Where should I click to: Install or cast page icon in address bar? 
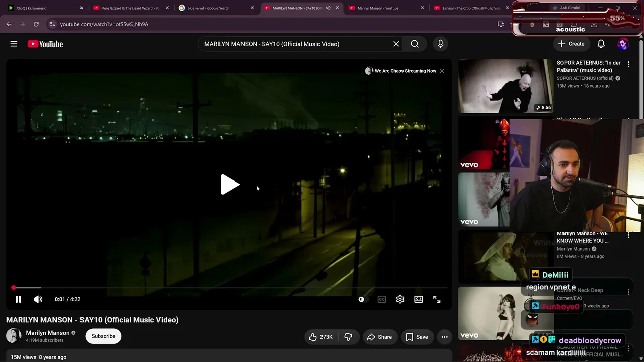[501, 24]
